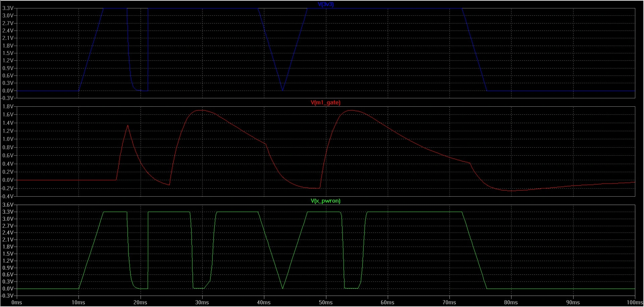Click -0.3V on the V(3v3) pane axis

pos(7,98)
